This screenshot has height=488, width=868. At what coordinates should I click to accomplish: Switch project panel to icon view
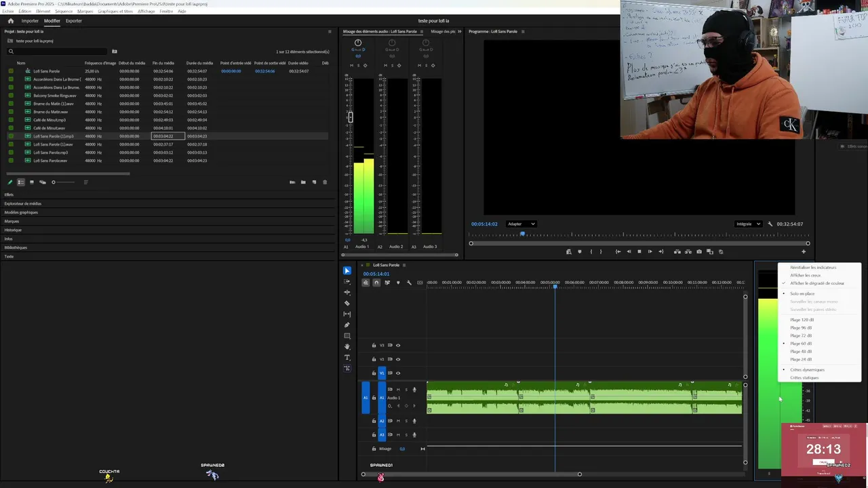click(31, 182)
